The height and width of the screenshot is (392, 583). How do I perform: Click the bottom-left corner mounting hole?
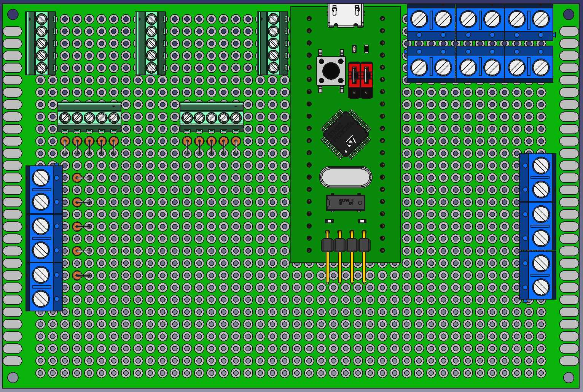click(x=13, y=377)
